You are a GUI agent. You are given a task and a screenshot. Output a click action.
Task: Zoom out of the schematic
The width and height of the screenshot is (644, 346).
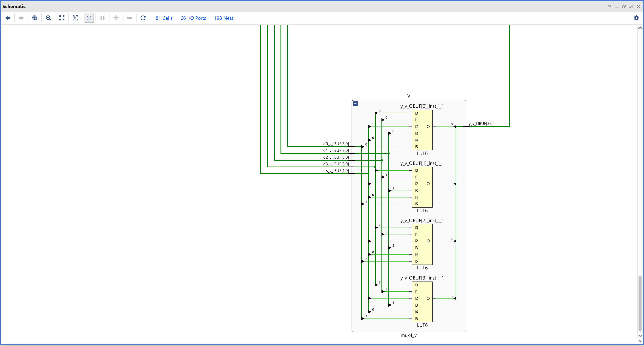(48, 18)
